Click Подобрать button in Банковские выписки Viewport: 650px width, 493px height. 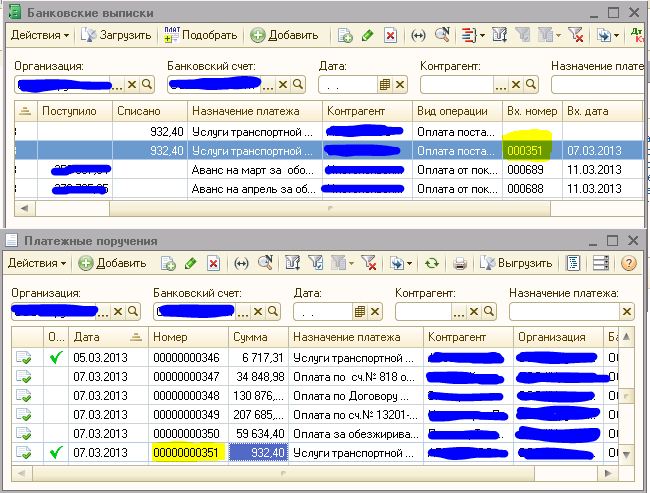click(x=201, y=35)
